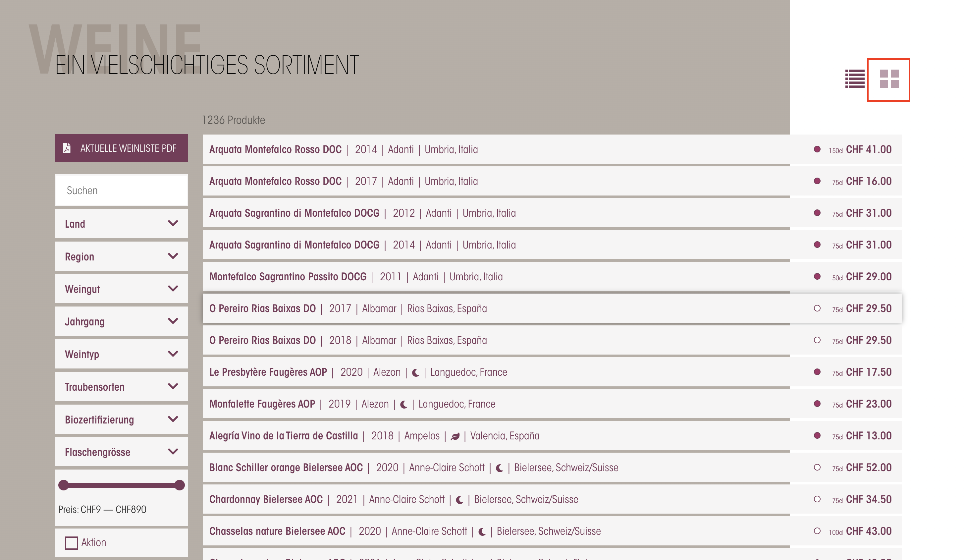This screenshot has height=560, width=964.
Task: Click red wine dot on Arquata 2014 row
Action: point(817,149)
